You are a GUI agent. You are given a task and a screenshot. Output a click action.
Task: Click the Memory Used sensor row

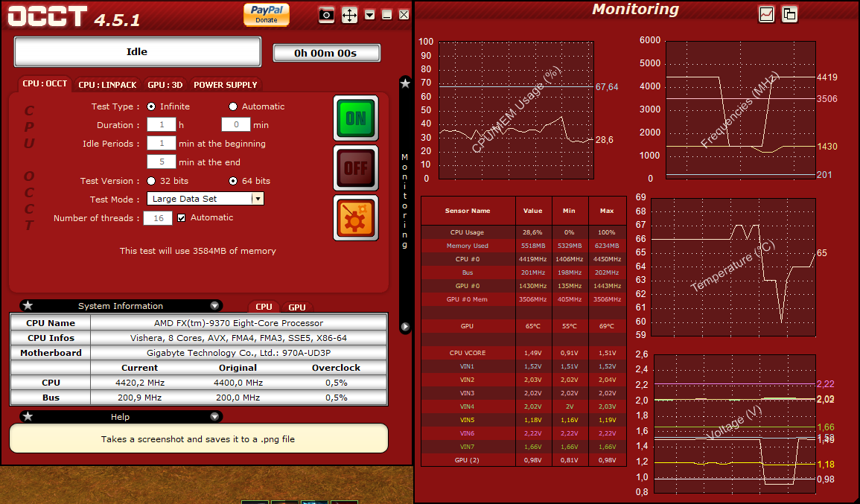pyautogui.click(x=523, y=246)
